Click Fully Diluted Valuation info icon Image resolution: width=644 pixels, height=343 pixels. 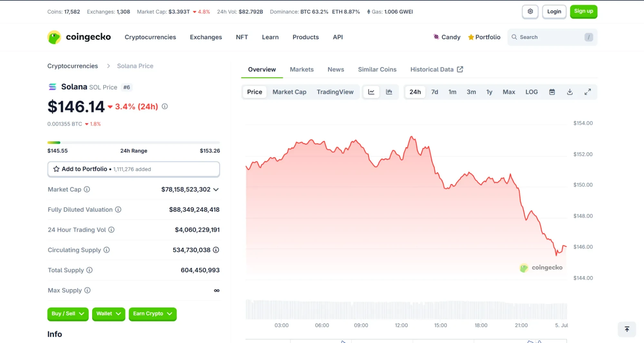118,210
